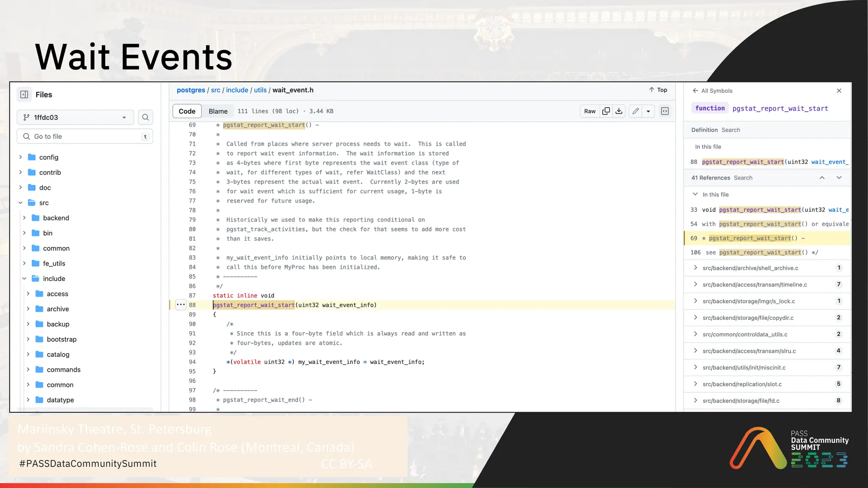Open line 88 three-dots action menu
Viewport: 868px width, 488px height.
click(x=181, y=305)
